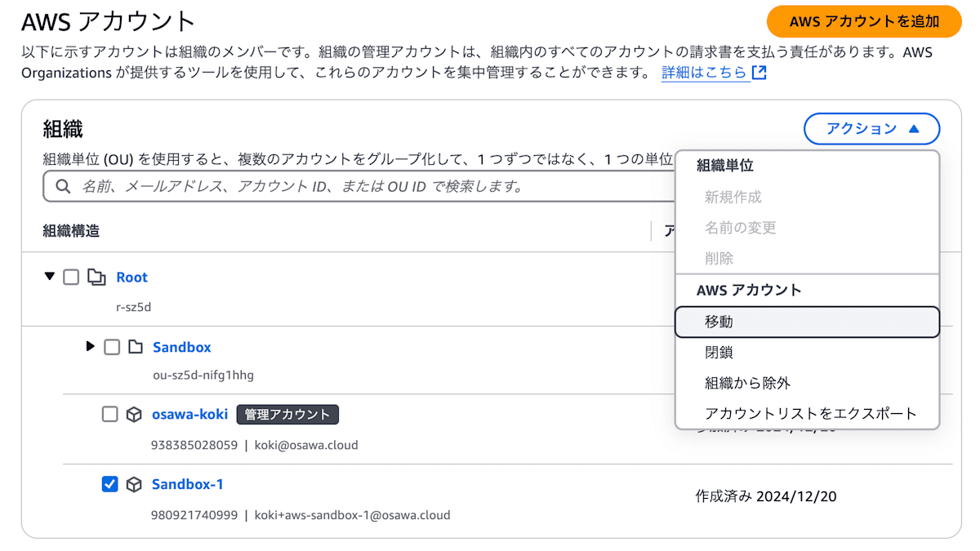980x551 pixels.
Task: Collapse the Root tree node
Action: pos(50,277)
